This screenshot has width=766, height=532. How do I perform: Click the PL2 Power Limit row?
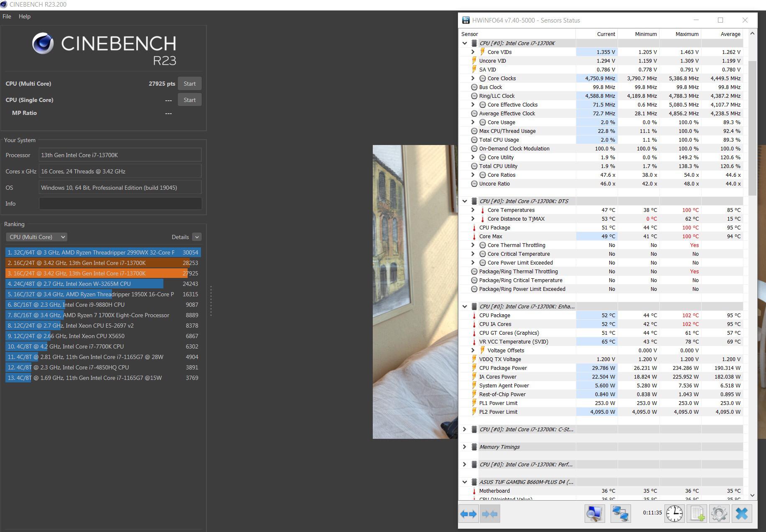coord(601,412)
